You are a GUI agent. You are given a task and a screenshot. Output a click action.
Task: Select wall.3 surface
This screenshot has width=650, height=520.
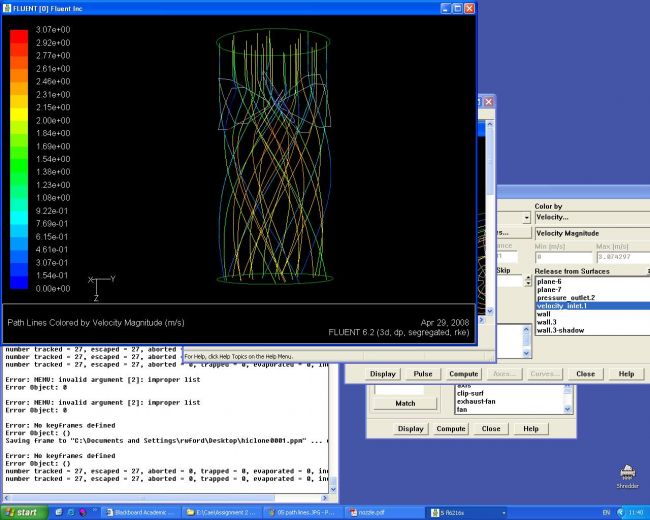point(593,322)
